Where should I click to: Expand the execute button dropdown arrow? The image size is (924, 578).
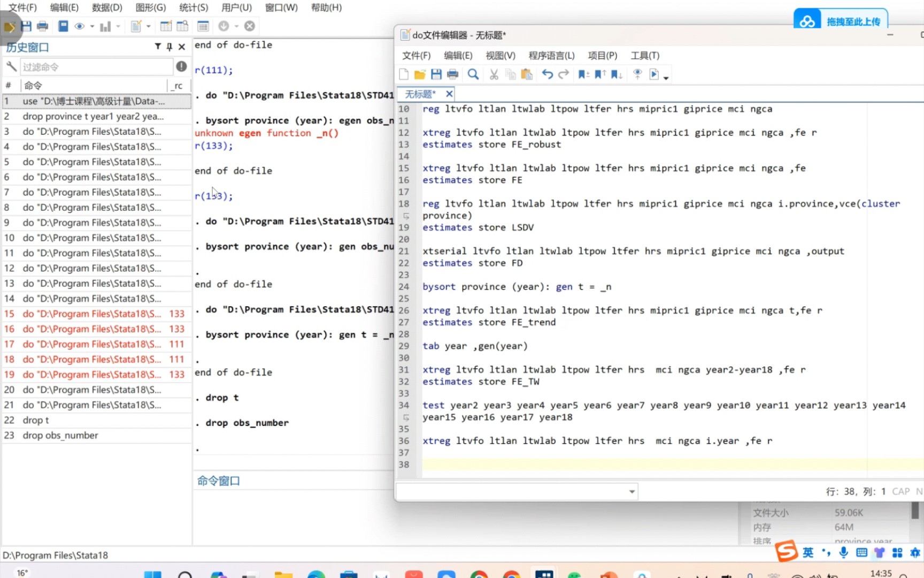(666, 78)
